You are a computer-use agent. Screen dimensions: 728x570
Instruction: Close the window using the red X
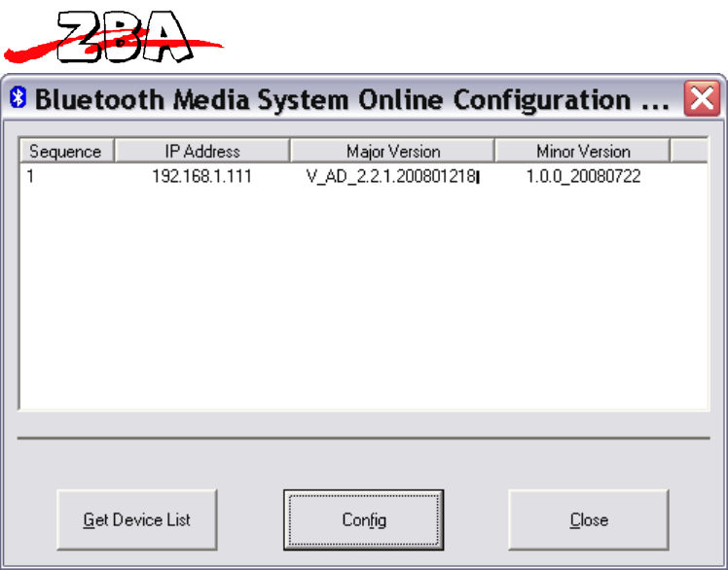702,98
